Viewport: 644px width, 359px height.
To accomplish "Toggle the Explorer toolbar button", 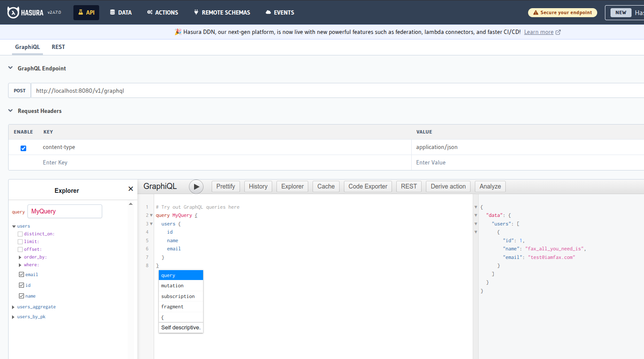I will click(292, 186).
